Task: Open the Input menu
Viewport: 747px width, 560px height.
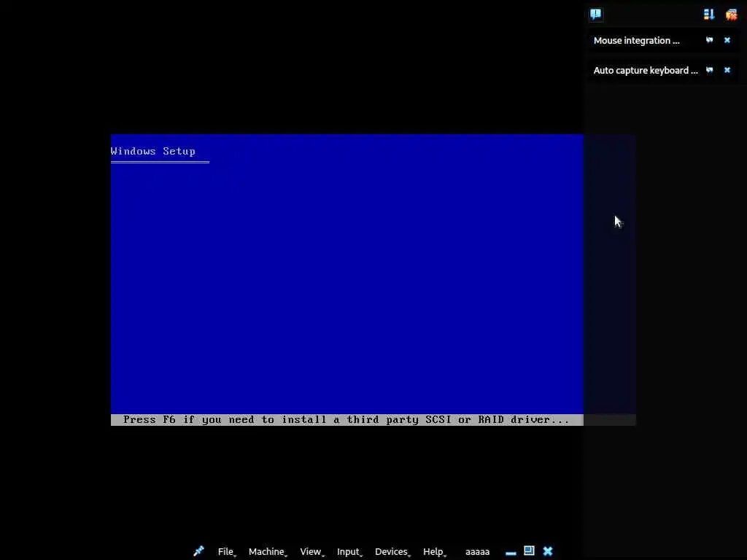Action: [x=349, y=551]
